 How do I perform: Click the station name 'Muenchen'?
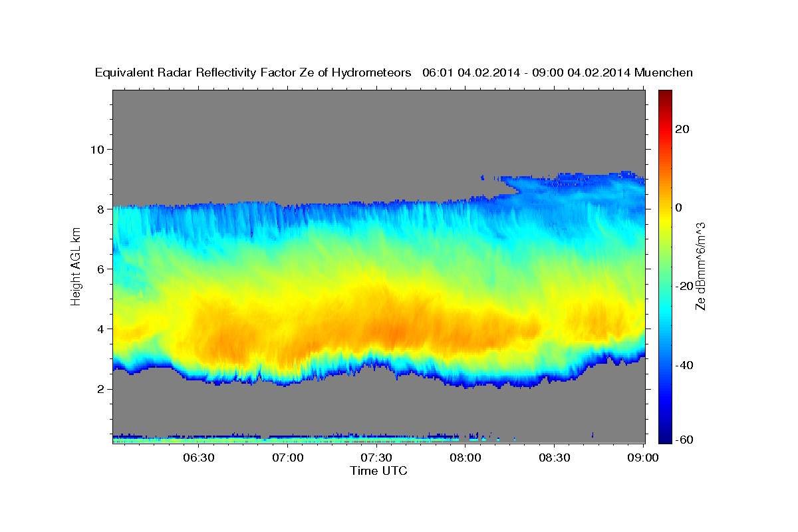pyautogui.click(x=664, y=72)
